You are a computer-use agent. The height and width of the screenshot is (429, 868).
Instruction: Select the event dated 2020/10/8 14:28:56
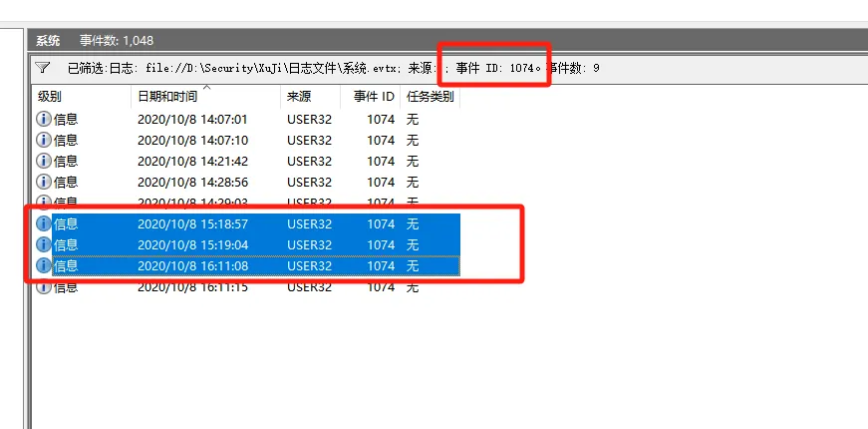pyautogui.click(x=246, y=182)
